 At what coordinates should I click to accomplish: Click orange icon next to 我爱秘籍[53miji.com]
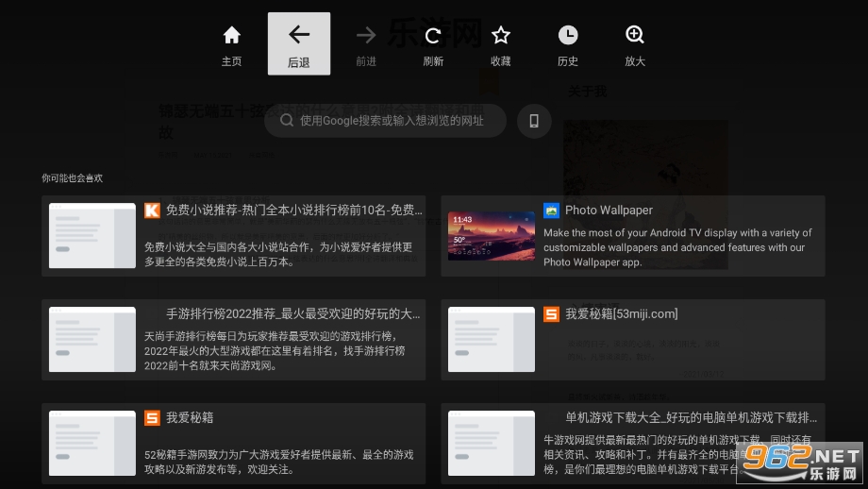click(x=551, y=314)
